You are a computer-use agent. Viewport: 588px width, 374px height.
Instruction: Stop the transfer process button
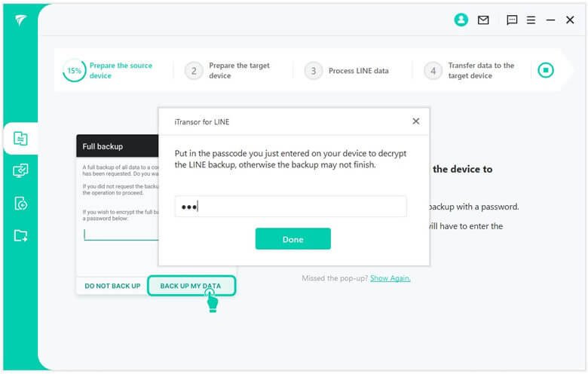(x=546, y=70)
